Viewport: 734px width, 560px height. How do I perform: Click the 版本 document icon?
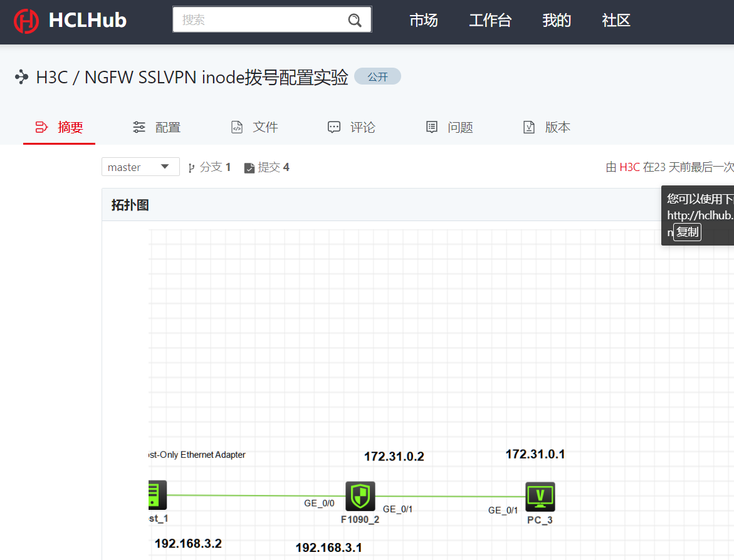(529, 127)
